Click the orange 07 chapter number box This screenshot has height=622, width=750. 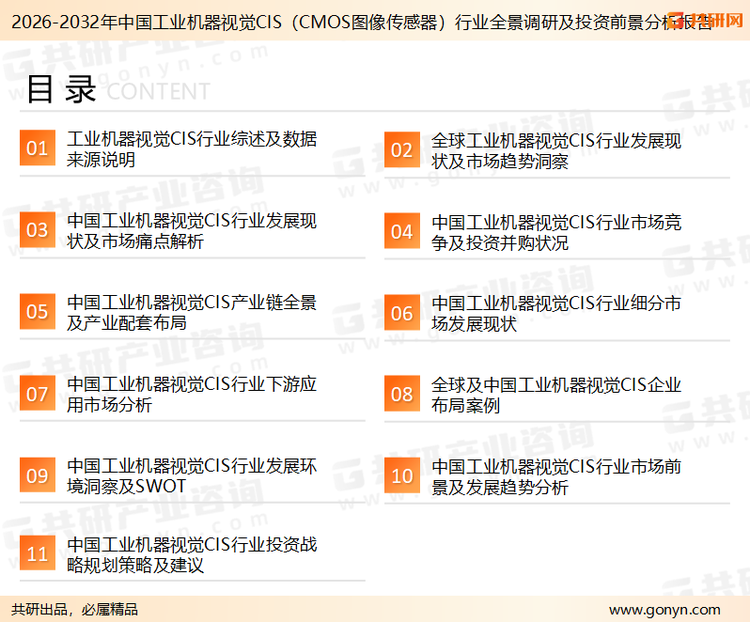(37, 393)
